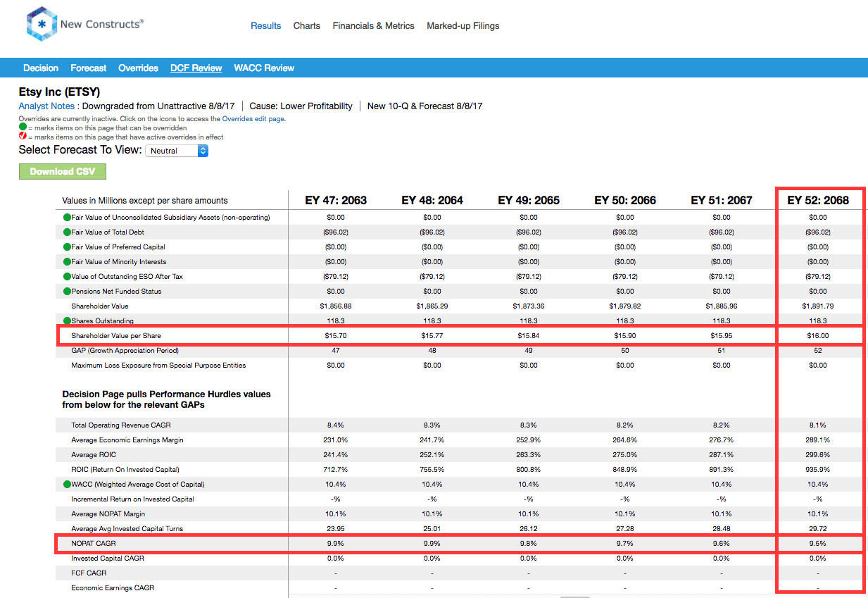Screen dimensions: 868x598
Task: Download the CSV file
Action: 62,171
